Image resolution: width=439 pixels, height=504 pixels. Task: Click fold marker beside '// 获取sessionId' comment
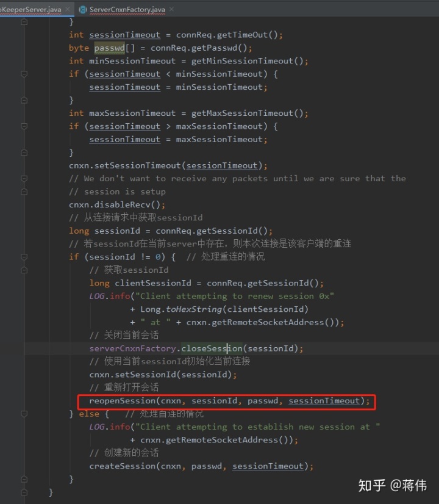click(24, 270)
